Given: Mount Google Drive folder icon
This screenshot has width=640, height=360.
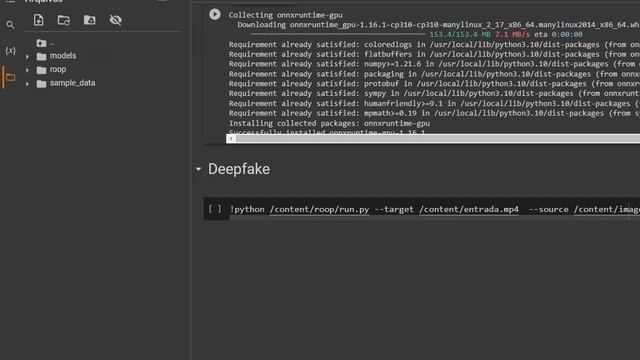Looking at the screenshot, I should pos(90,20).
